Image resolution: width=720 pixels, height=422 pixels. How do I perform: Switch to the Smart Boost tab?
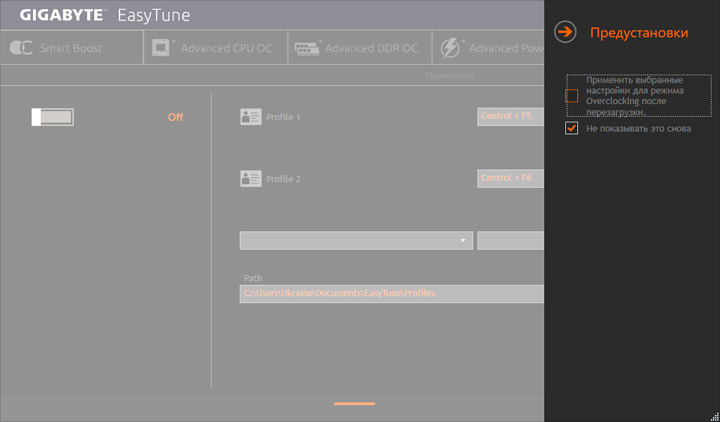click(x=72, y=47)
